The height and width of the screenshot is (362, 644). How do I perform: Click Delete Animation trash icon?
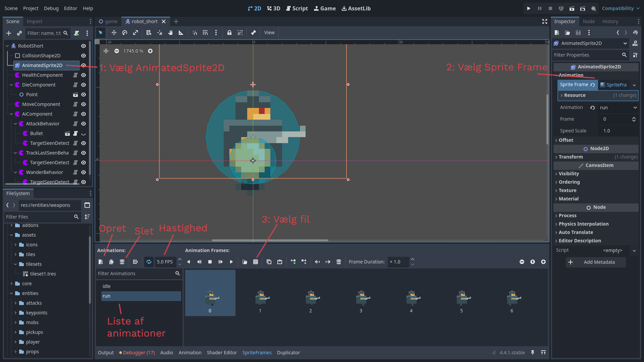pyautogui.click(x=122, y=262)
